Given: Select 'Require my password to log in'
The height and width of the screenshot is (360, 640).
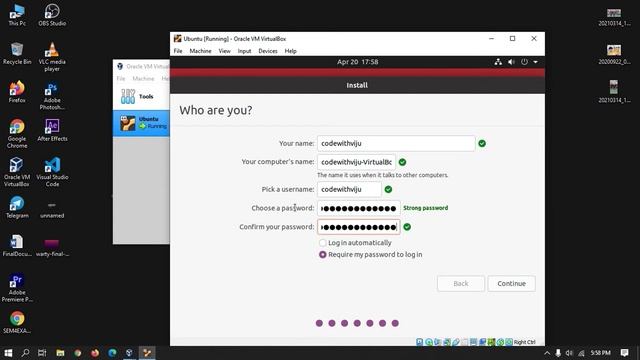Looking at the screenshot, I should (371, 255).
